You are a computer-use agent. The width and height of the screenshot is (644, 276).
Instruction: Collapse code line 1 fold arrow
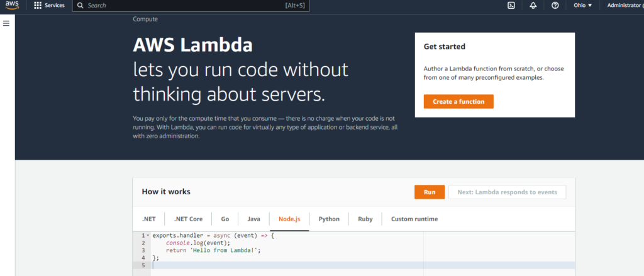(148, 236)
